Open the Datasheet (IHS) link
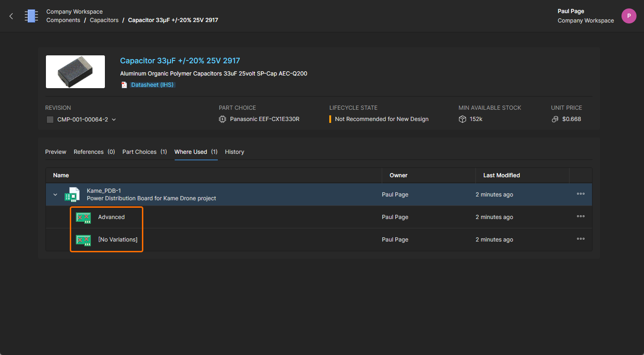Viewport: 644px width, 355px height. (x=153, y=85)
